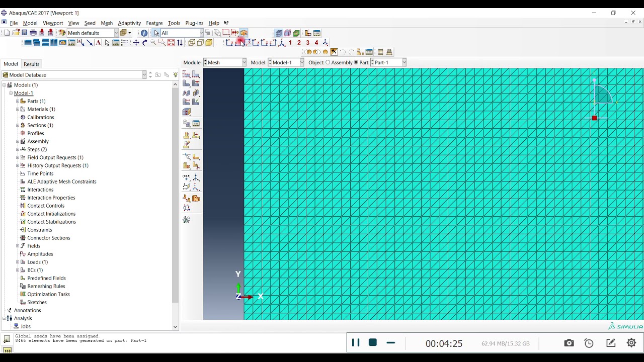Expand the Steps (2) tree node
644x362 pixels.
pos(18,149)
